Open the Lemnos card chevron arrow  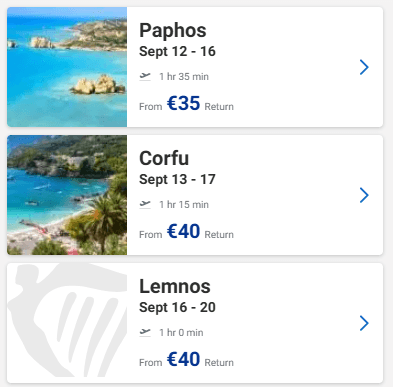[364, 323]
